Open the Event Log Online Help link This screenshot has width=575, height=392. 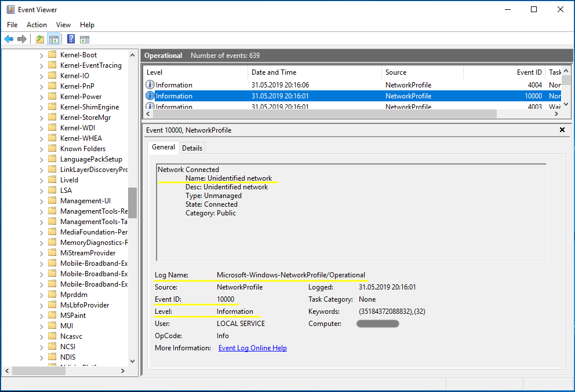[x=253, y=347]
